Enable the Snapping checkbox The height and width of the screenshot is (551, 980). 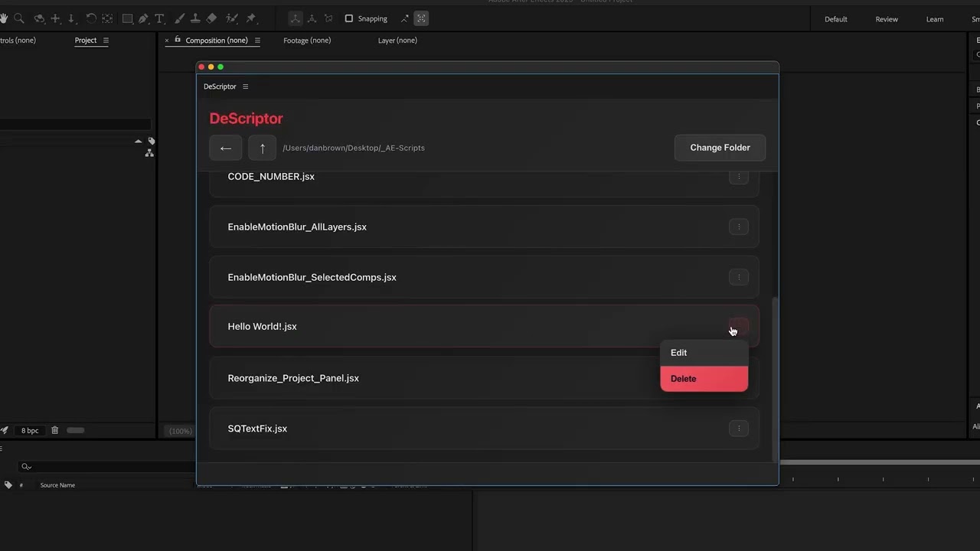349,18
